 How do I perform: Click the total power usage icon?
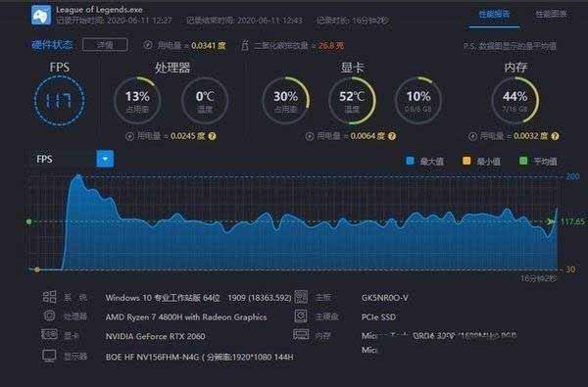point(148,45)
